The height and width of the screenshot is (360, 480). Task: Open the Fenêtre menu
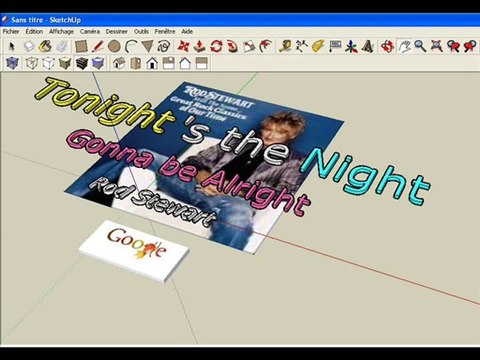click(x=165, y=31)
